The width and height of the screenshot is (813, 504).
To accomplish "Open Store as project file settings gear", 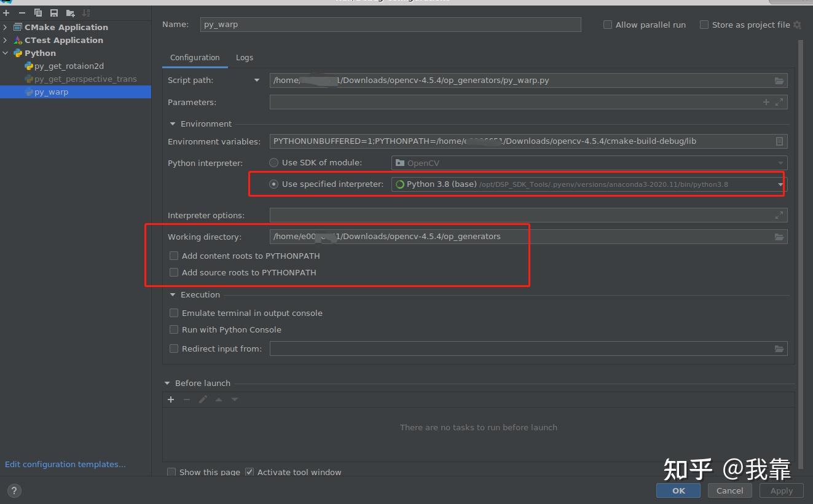I will [x=797, y=25].
